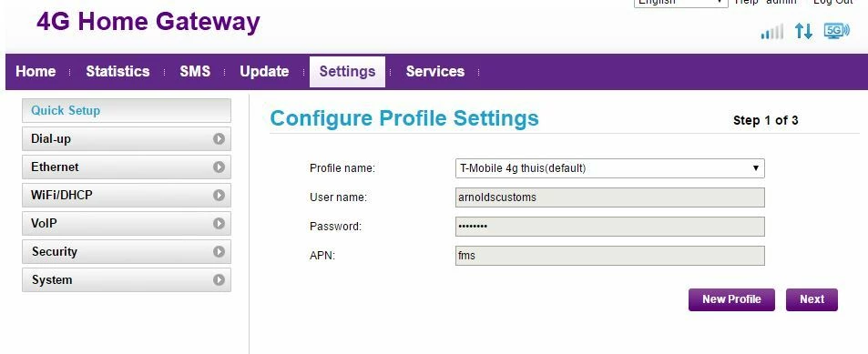Viewport: 868px width, 354px height.
Task: Open the Profile name dropdown
Action: (609, 168)
